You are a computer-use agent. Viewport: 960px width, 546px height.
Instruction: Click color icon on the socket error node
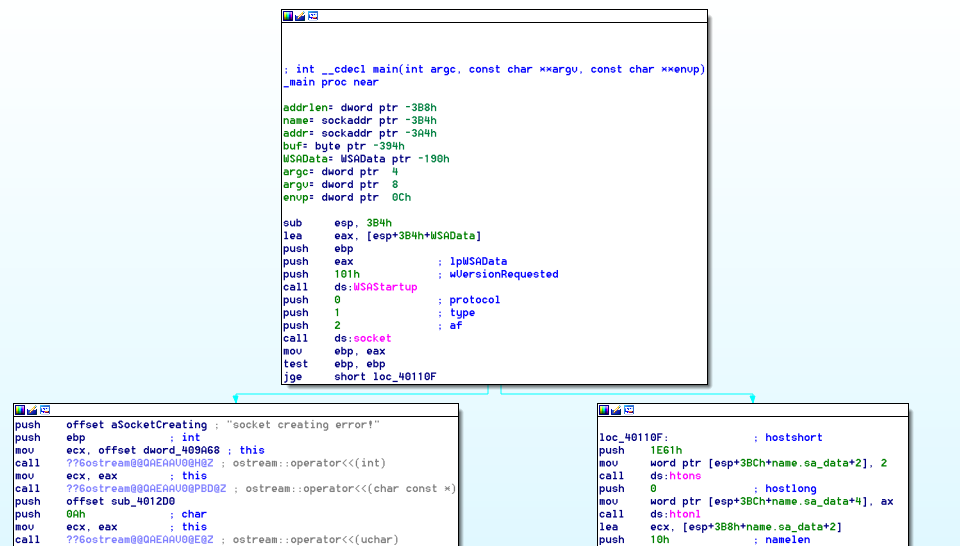(x=20, y=410)
